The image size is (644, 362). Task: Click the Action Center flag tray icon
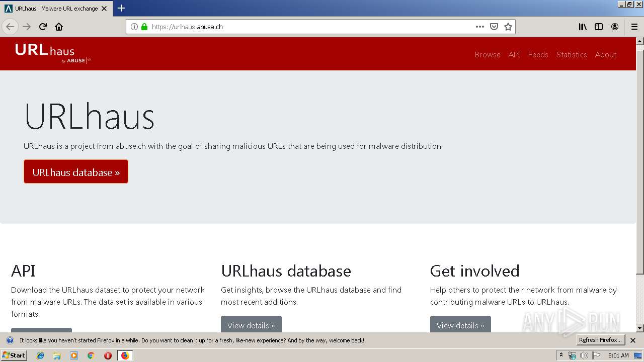[x=596, y=355]
